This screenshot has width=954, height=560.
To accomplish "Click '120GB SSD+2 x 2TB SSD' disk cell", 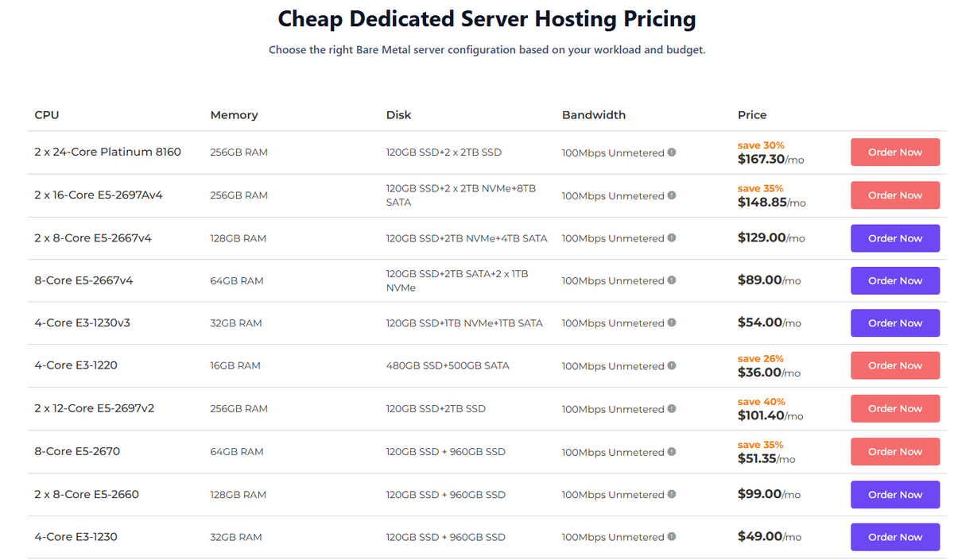I will pyautogui.click(x=444, y=152).
